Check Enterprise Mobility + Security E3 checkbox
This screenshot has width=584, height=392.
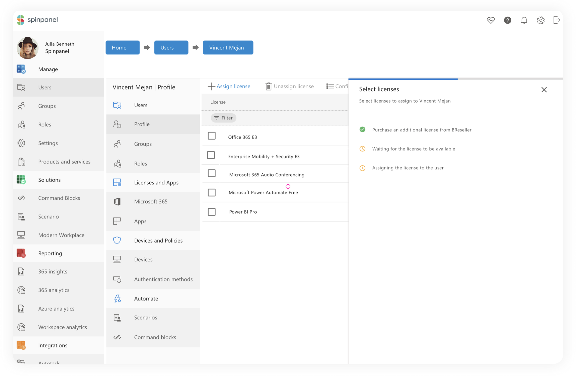coord(211,155)
